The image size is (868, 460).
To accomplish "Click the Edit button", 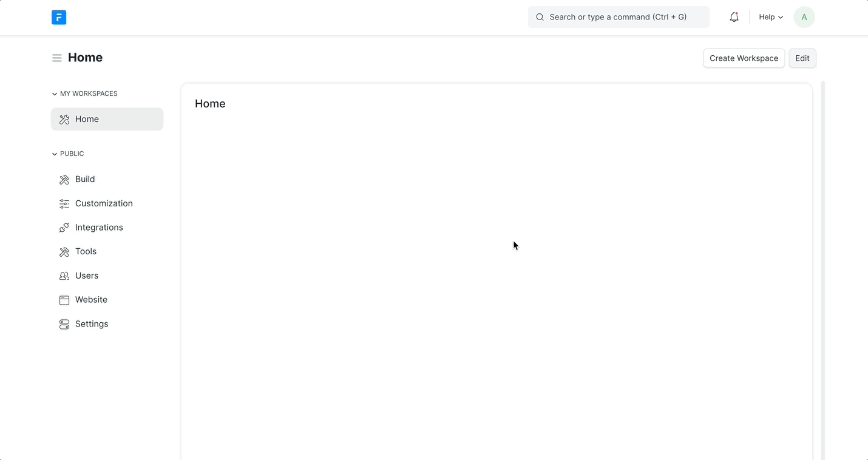I will 802,58.
